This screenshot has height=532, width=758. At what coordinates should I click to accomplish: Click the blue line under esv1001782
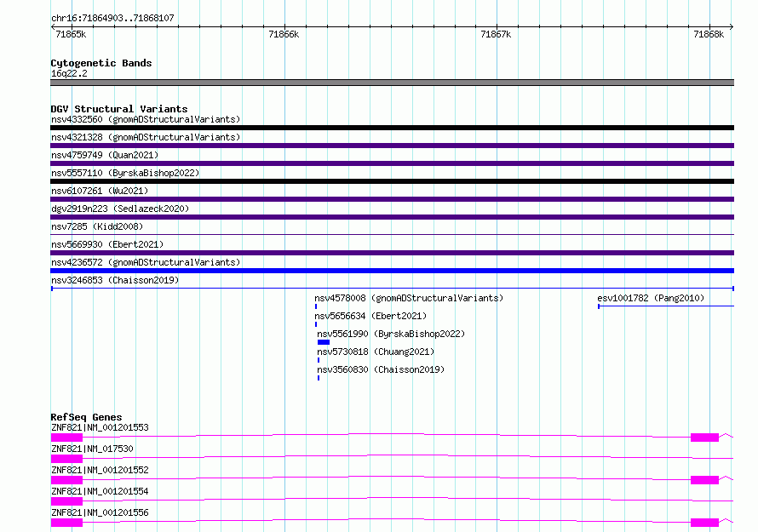[666, 306]
